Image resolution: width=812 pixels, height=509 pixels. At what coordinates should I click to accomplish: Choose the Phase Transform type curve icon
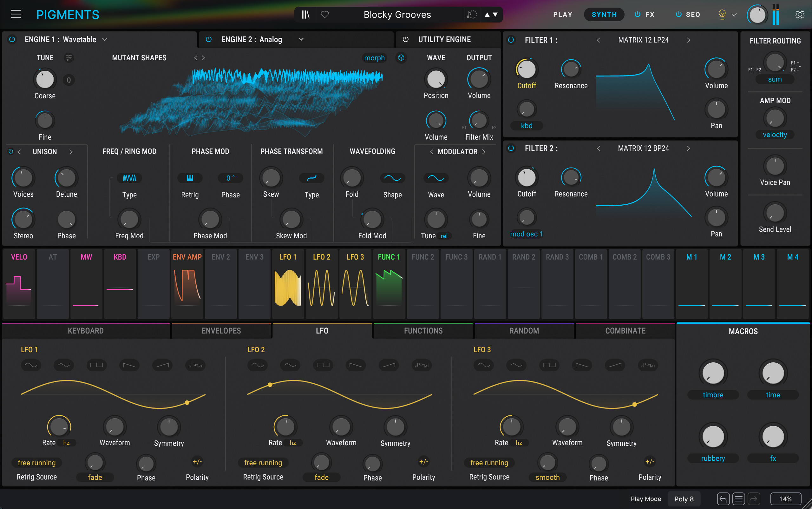coord(311,178)
